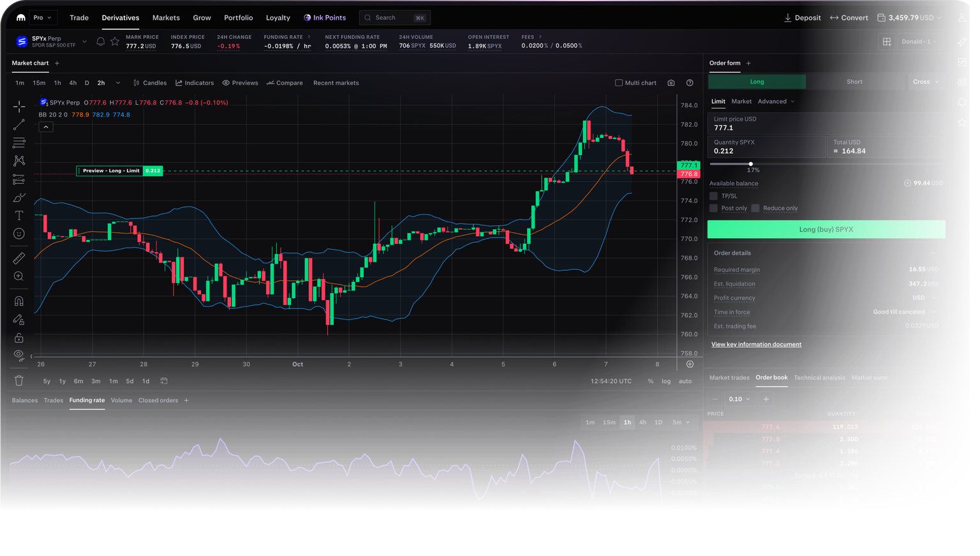Select the Short side tab

tap(854, 82)
